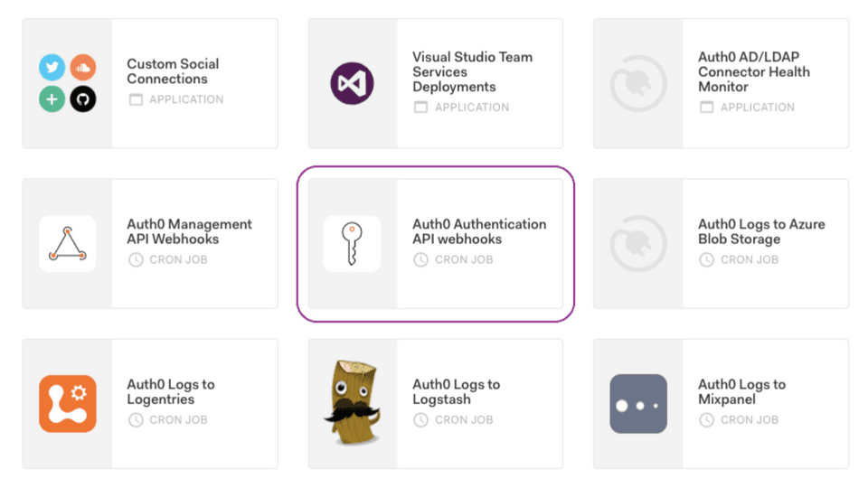
Task: Click the Twitter bird icon
Action: click(x=52, y=68)
